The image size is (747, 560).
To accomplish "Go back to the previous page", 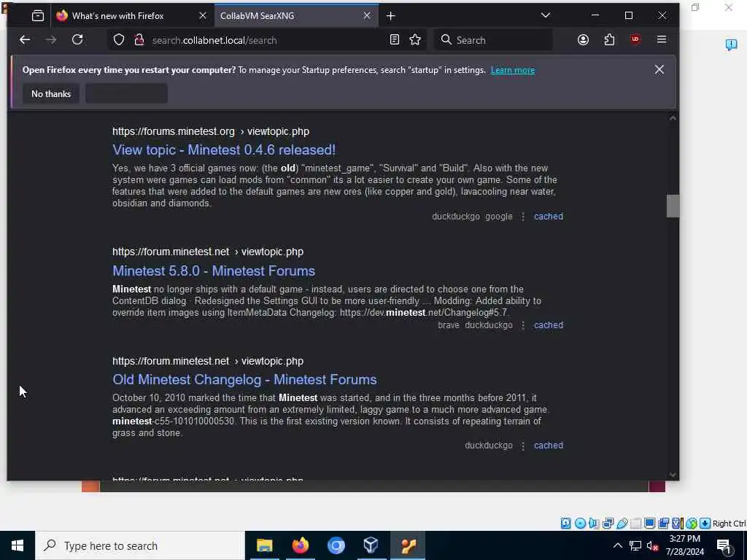I will [25, 40].
